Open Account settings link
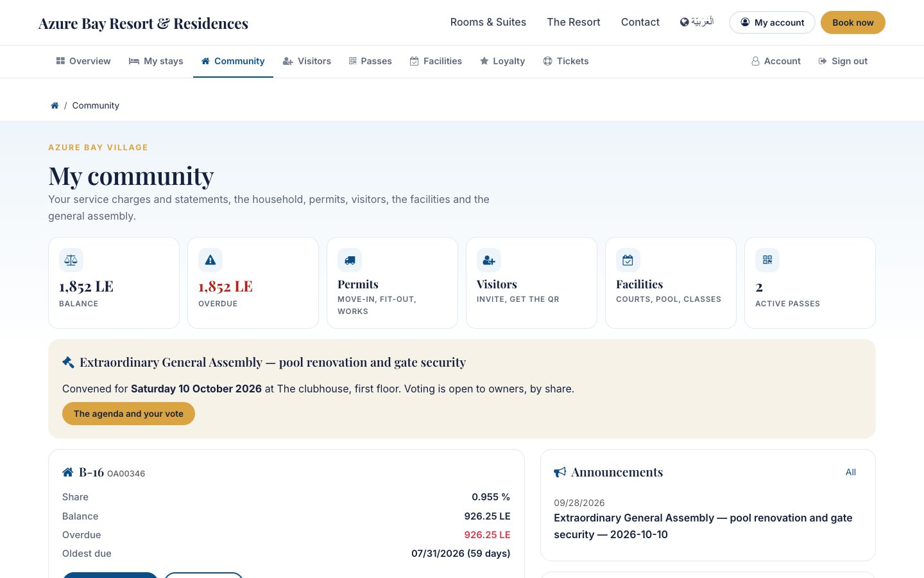Viewport: 924px width, 578px height. (776, 61)
